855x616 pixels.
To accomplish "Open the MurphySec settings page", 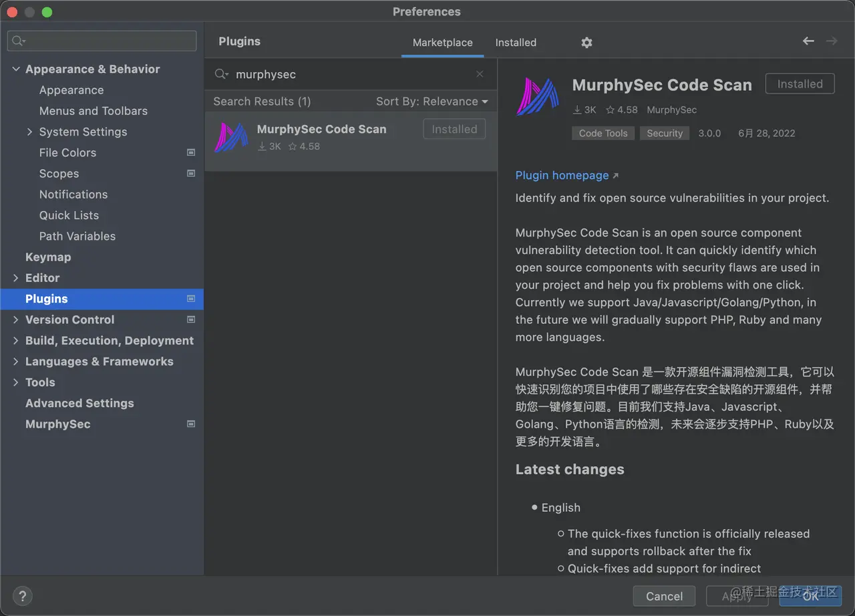I will pyautogui.click(x=58, y=424).
